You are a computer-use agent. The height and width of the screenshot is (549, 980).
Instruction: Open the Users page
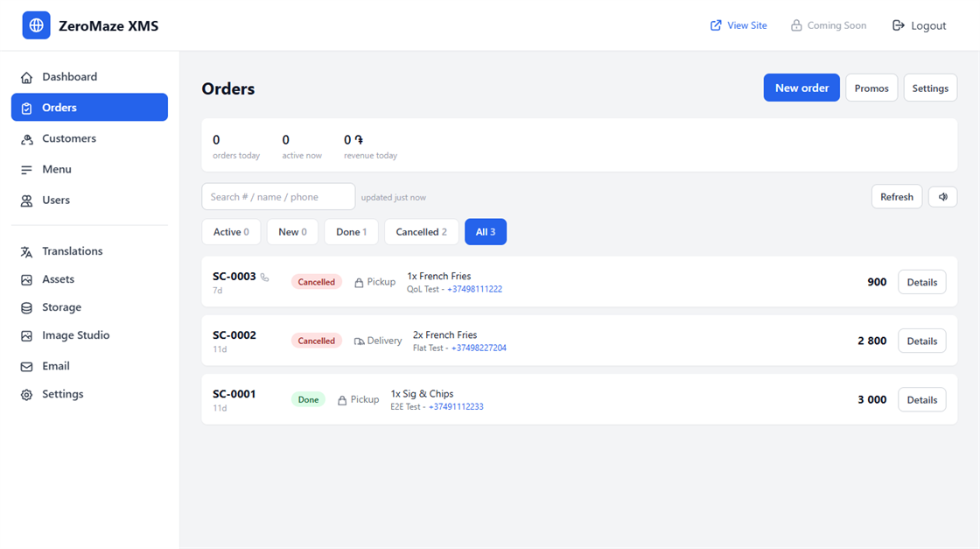click(x=89, y=201)
